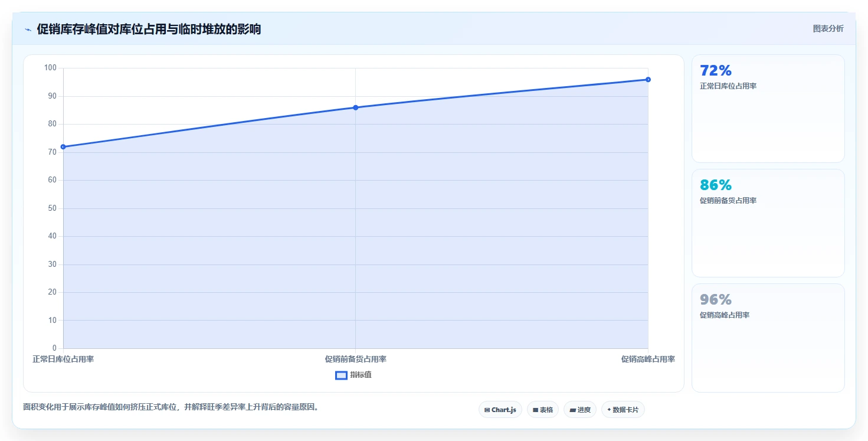The height and width of the screenshot is (441, 868).
Task: Click the chart title 促销库存峰值对库位占用与临时堆放的影响
Action: coord(149,30)
